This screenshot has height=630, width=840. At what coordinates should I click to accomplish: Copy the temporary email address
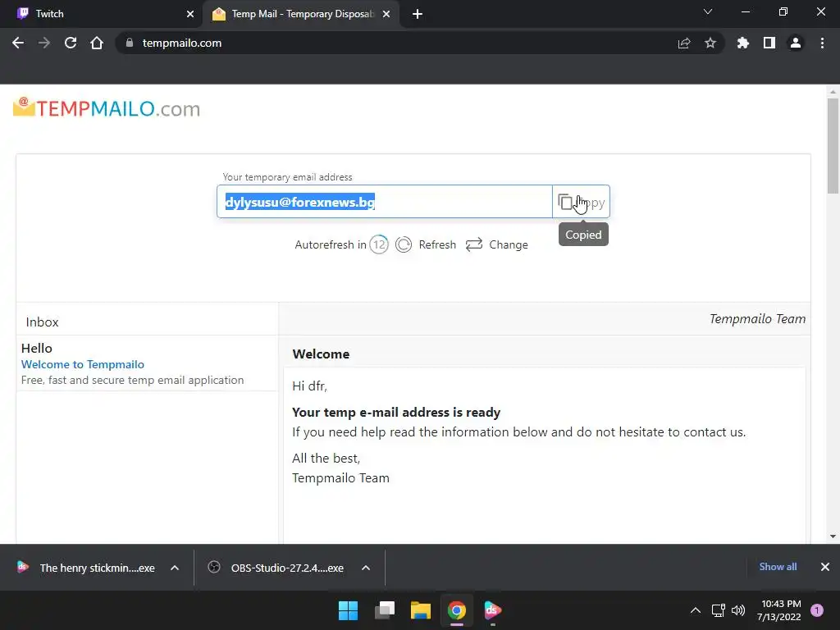pos(582,202)
